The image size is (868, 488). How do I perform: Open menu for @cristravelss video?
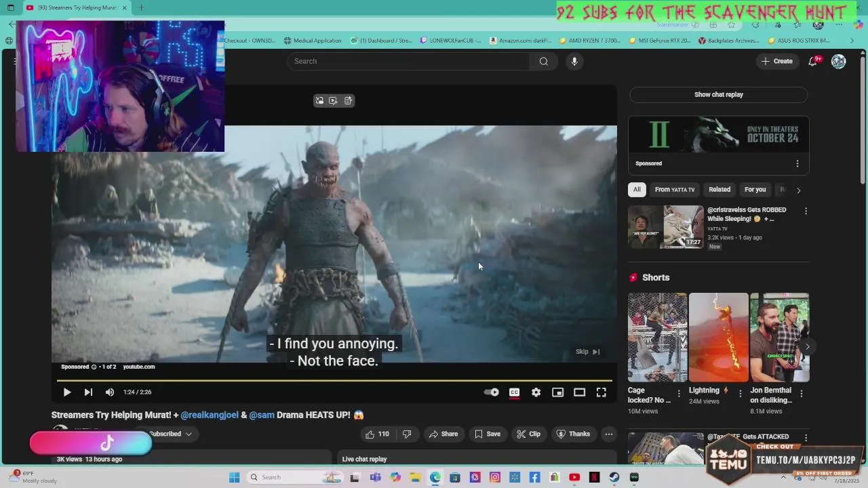(x=806, y=211)
